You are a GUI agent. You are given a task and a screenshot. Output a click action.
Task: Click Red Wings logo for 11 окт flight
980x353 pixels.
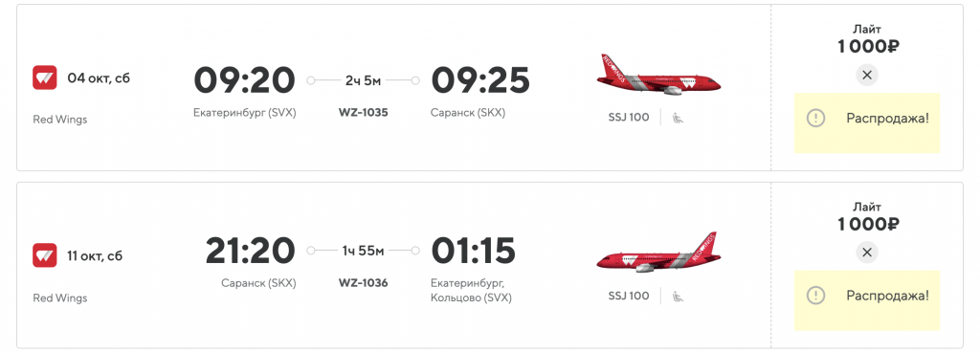44,255
